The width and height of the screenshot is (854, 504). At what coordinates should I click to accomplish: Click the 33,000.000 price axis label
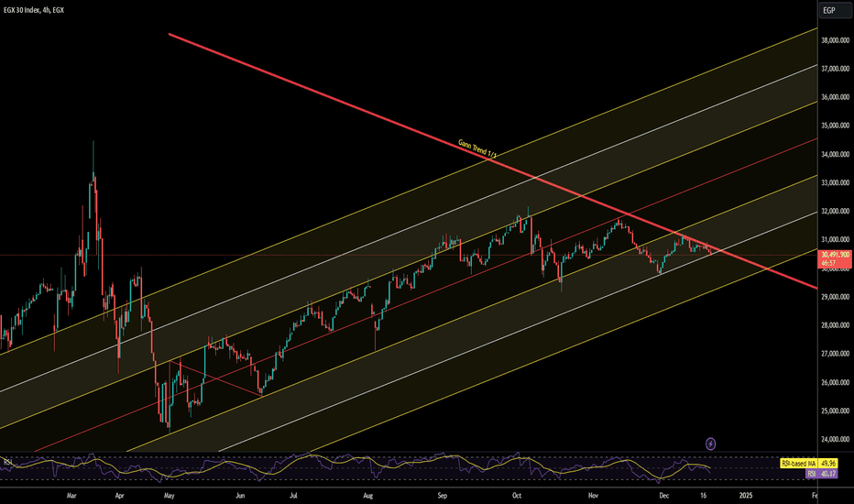click(x=835, y=182)
